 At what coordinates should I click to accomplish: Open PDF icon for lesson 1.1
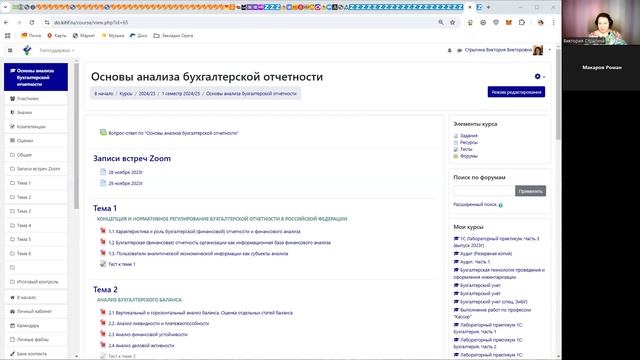click(x=103, y=231)
